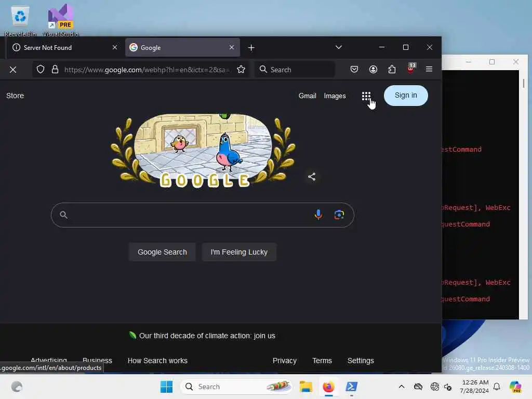Click the muted volume tray icon
Screen dimensions: 532x399
pos(448,387)
